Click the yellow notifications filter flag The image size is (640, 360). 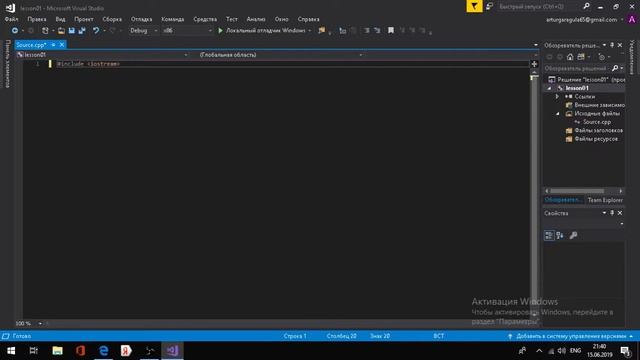coord(474,6)
